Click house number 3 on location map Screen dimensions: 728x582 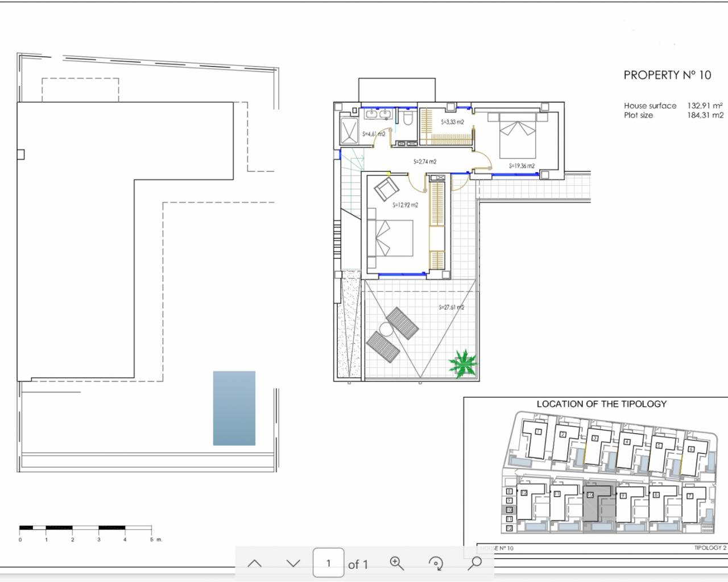pyautogui.click(x=594, y=438)
